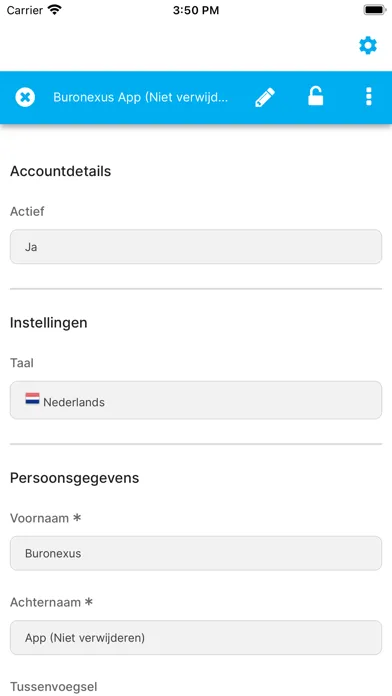Tap the Accountdetails section heading
Screen dimensions: 392x696
[x=60, y=171]
